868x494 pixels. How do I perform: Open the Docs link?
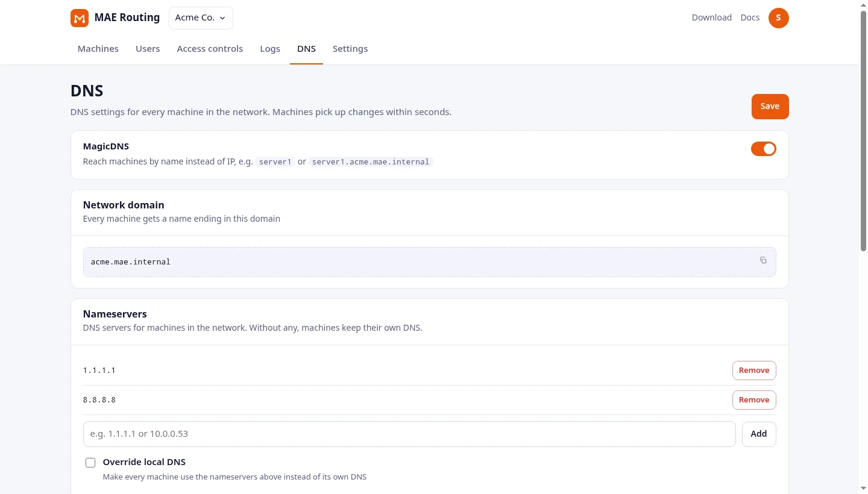click(750, 17)
